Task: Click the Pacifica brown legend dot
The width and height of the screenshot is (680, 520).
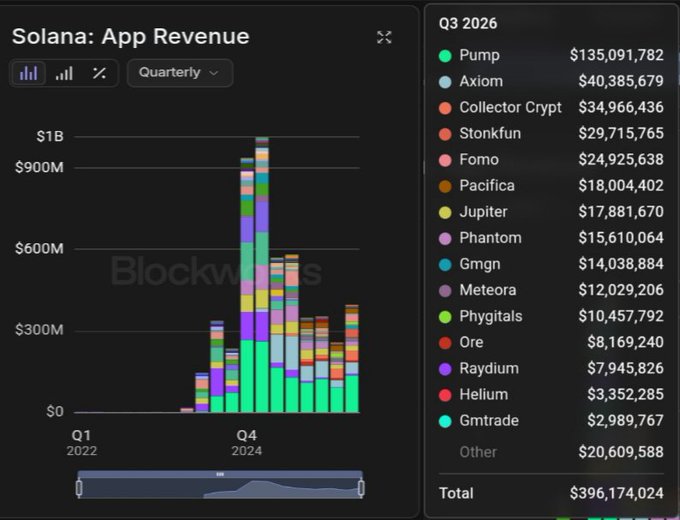Action: [445, 186]
